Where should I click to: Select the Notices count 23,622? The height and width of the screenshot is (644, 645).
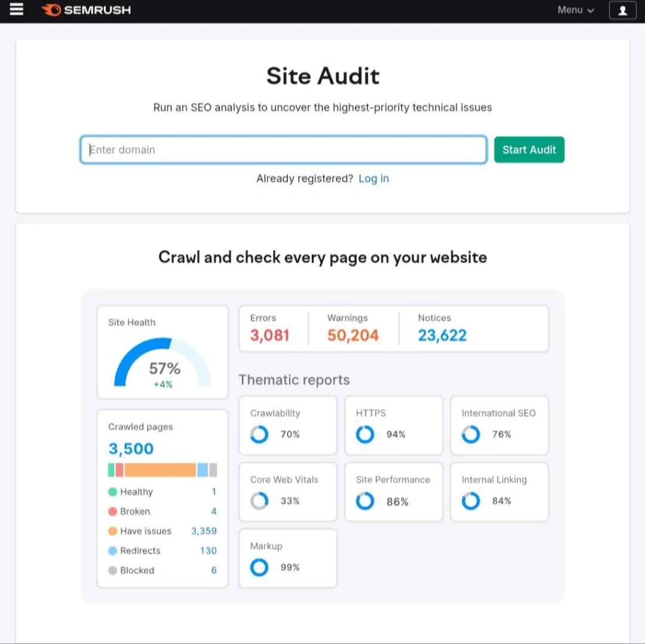pos(442,335)
